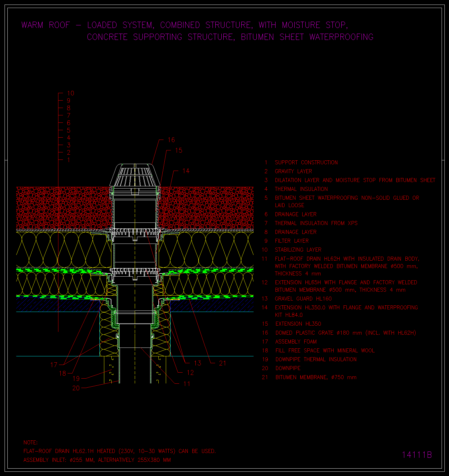Image resolution: width=449 pixels, height=476 pixels.
Task: Select layer scale number 10 at top
Action: click(x=71, y=93)
